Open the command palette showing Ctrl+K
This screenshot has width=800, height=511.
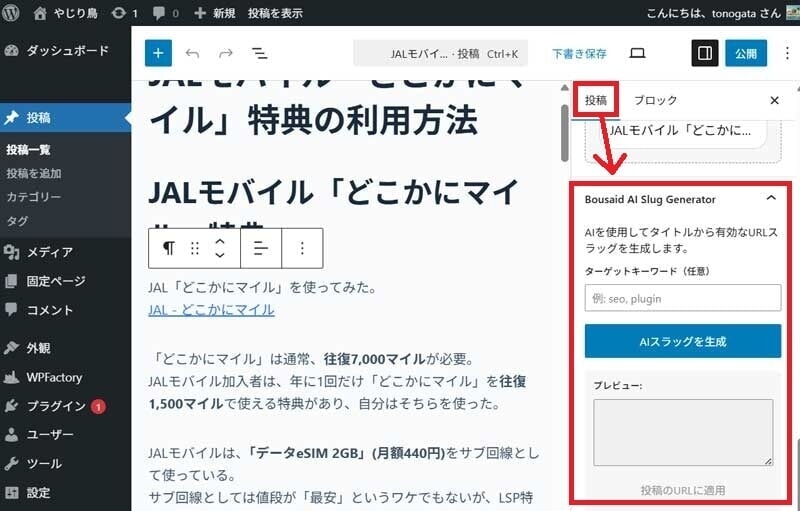click(x=440, y=54)
